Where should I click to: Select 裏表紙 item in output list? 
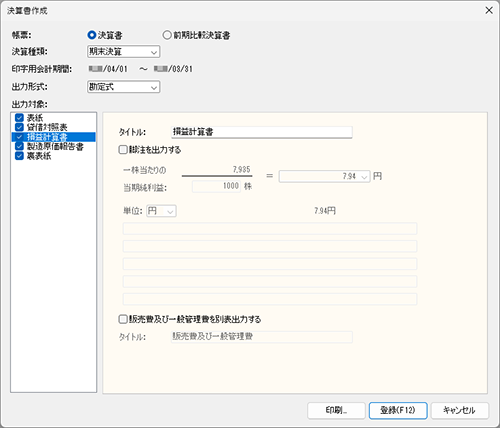[39, 156]
